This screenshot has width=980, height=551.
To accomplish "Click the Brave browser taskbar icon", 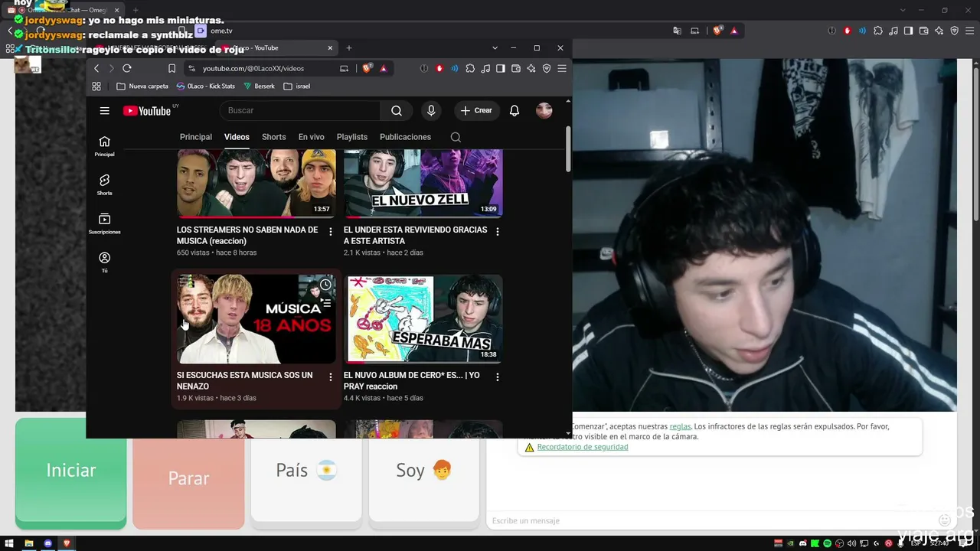I will (x=67, y=543).
